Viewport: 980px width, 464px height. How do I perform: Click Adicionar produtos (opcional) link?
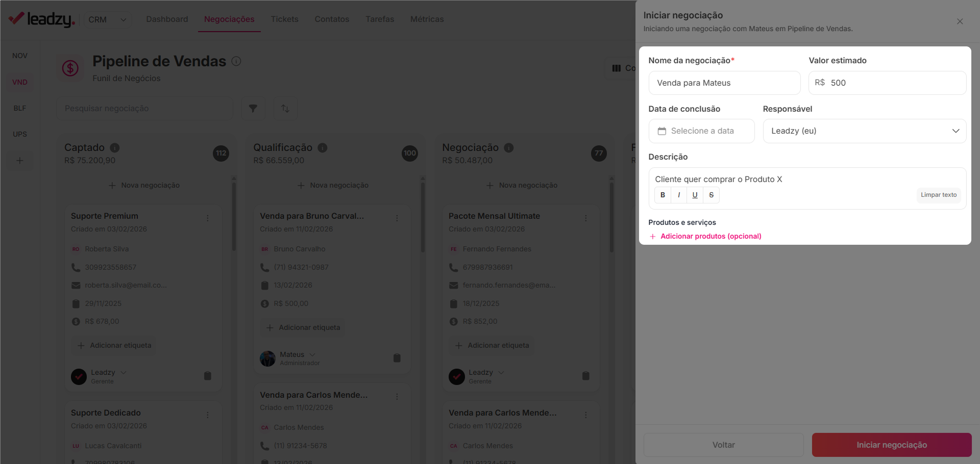click(705, 236)
